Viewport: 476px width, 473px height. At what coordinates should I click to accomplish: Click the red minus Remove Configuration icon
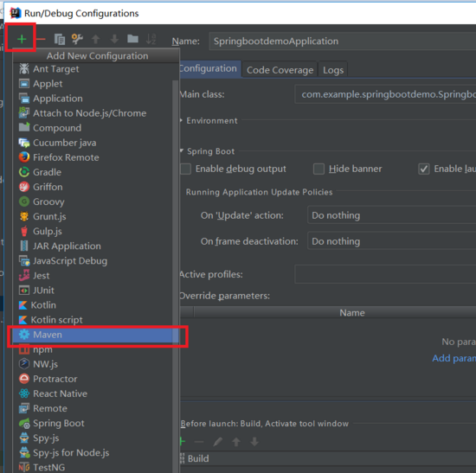click(41, 39)
